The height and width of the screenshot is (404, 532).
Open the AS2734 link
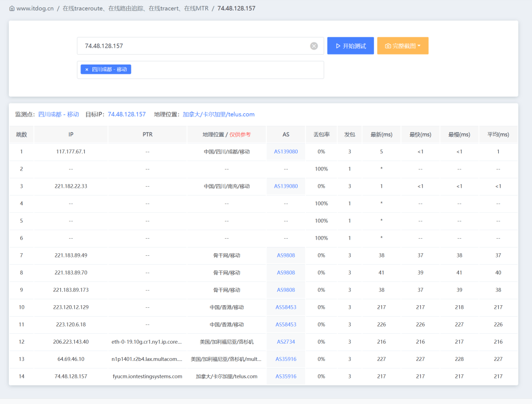tap(286, 342)
